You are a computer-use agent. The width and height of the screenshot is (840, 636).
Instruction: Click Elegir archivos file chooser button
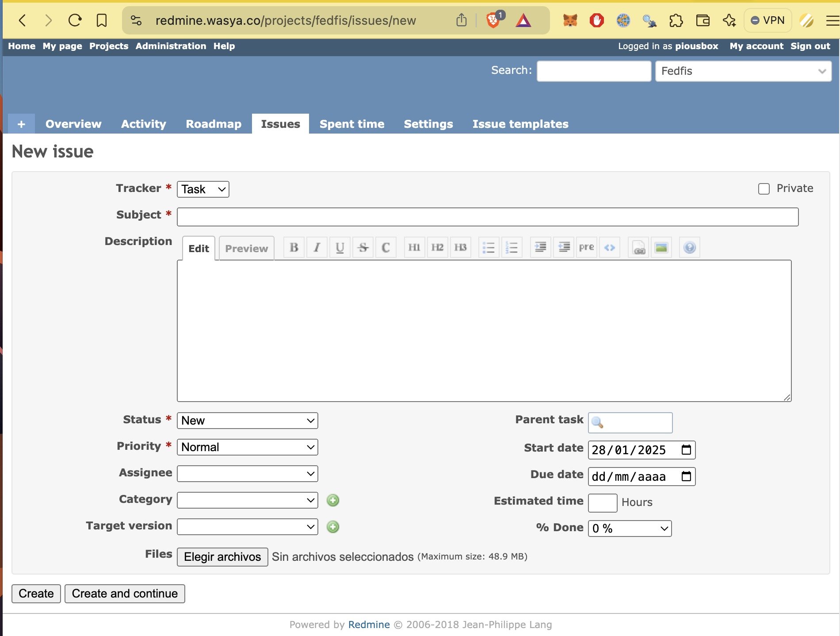point(222,557)
